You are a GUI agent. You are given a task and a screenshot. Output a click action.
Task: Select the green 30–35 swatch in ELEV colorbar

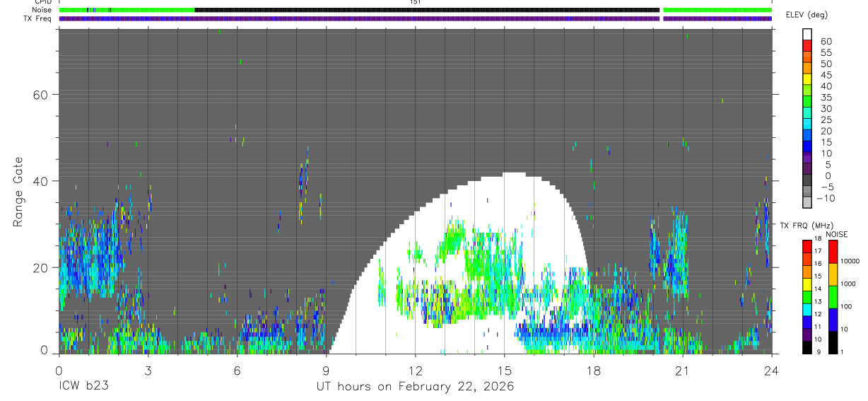[x=807, y=102]
